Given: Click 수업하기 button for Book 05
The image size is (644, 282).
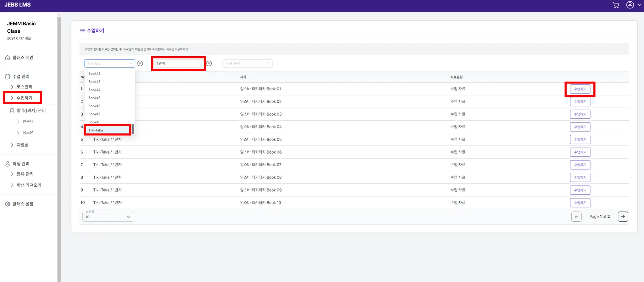Looking at the screenshot, I should [x=580, y=139].
